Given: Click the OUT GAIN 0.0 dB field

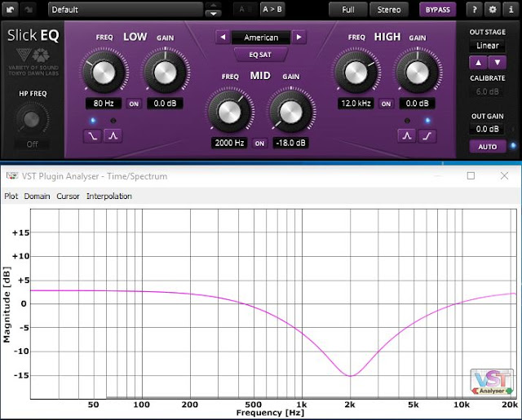Looking at the screenshot, I should coord(488,129).
